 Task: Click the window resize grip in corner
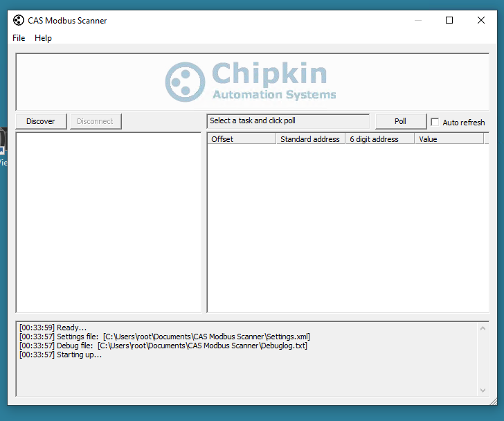click(494, 402)
